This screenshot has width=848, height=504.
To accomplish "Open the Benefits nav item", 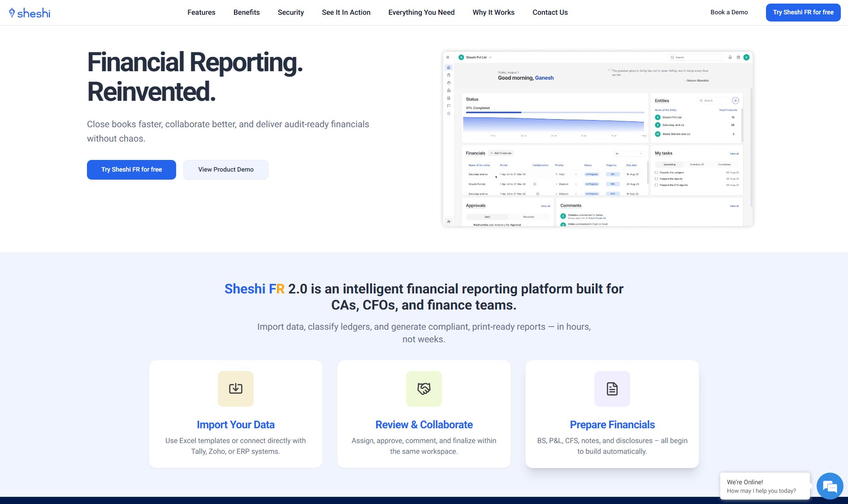I will (x=247, y=13).
